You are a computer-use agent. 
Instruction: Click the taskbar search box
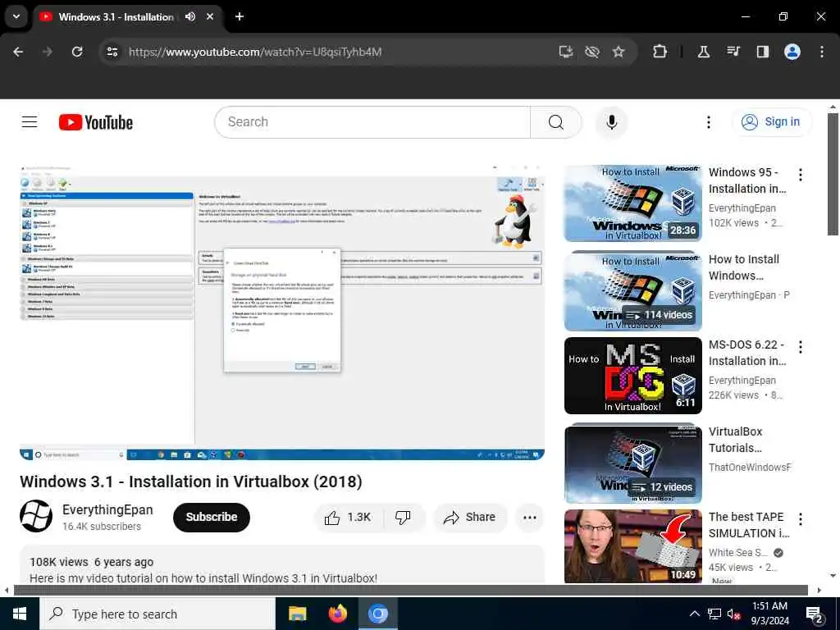coord(157,614)
